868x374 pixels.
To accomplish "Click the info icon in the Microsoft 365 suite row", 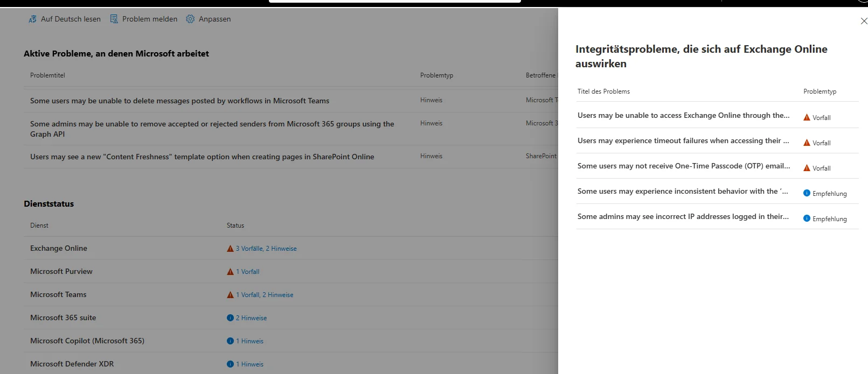I will tap(230, 318).
